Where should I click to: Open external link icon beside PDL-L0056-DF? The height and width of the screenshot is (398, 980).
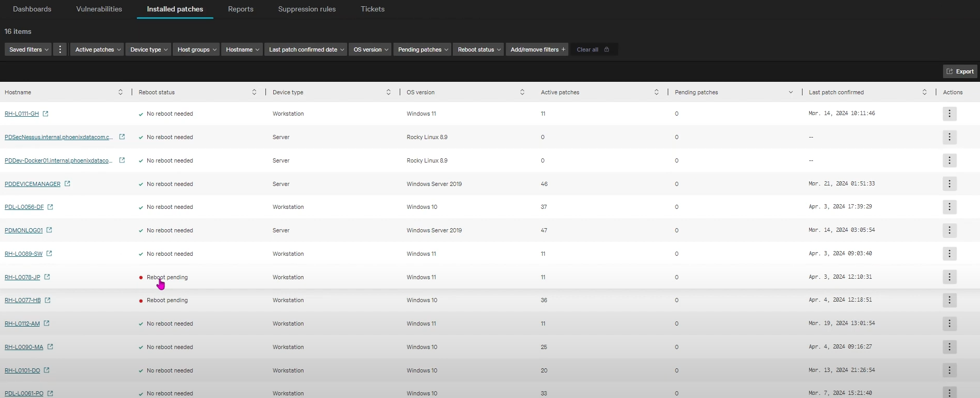point(50,207)
